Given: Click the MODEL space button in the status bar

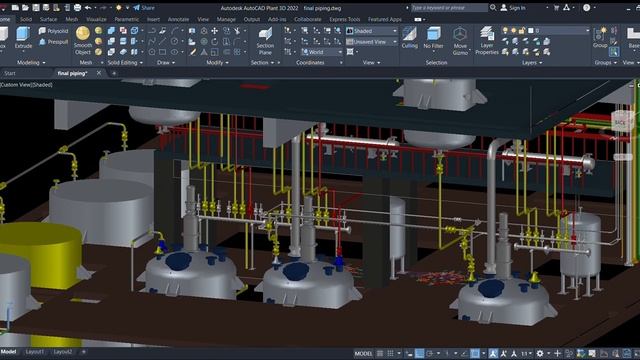Looking at the screenshot, I should coord(363,353).
